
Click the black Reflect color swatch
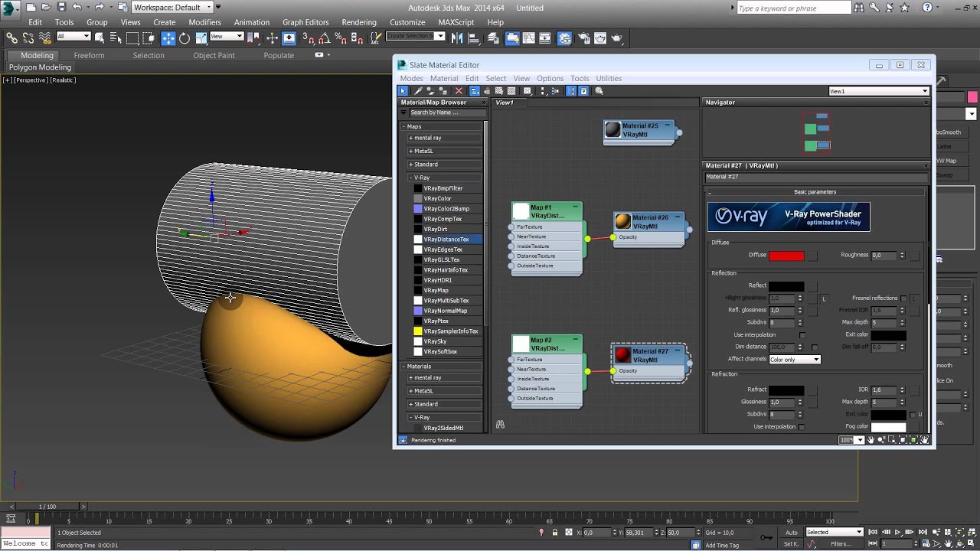tap(786, 286)
